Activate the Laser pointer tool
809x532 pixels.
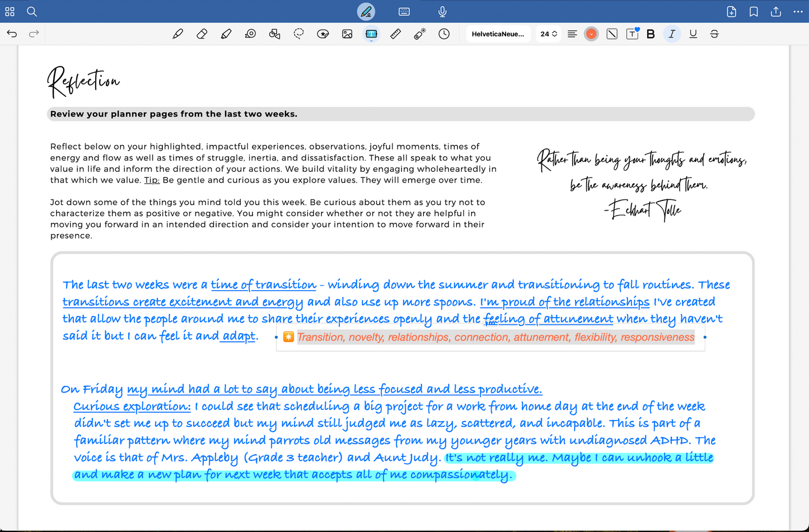(x=420, y=34)
